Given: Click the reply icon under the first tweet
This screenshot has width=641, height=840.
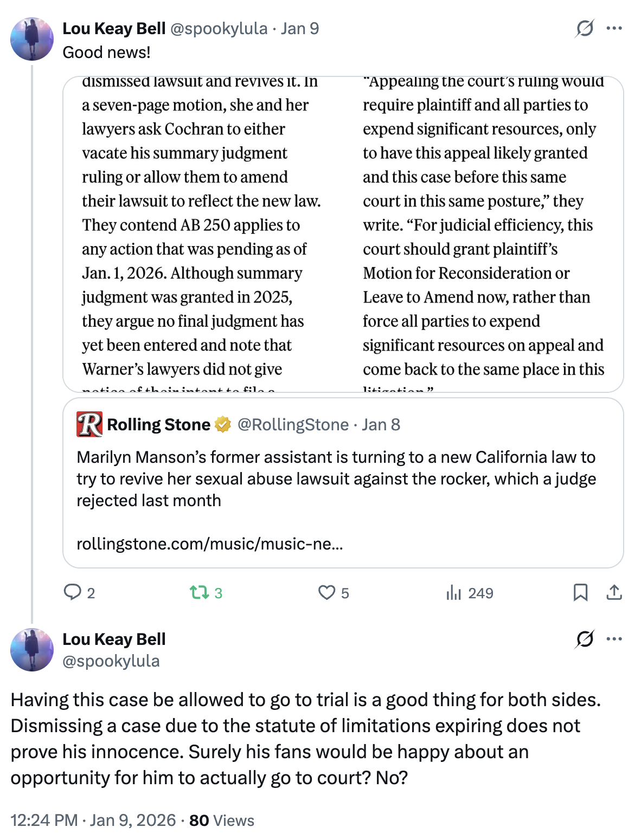Looking at the screenshot, I should click(x=72, y=592).
